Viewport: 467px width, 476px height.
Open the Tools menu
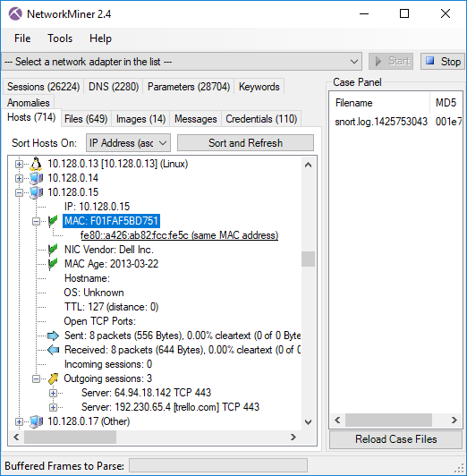(x=60, y=38)
